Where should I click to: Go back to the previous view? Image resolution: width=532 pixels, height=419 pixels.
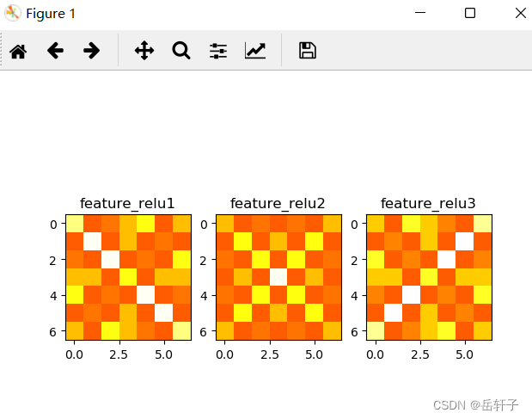tap(55, 51)
